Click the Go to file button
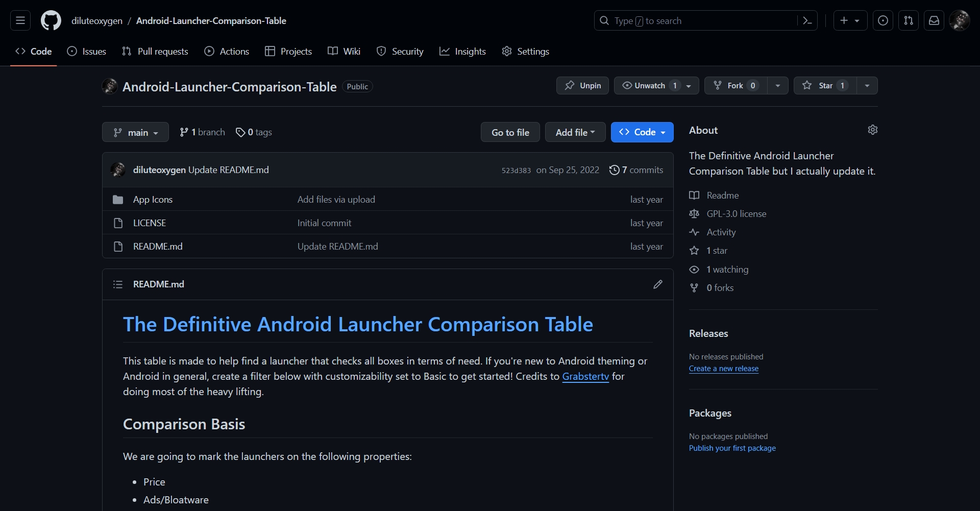The width and height of the screenshot is (980, 511). (x=510, y=132)
